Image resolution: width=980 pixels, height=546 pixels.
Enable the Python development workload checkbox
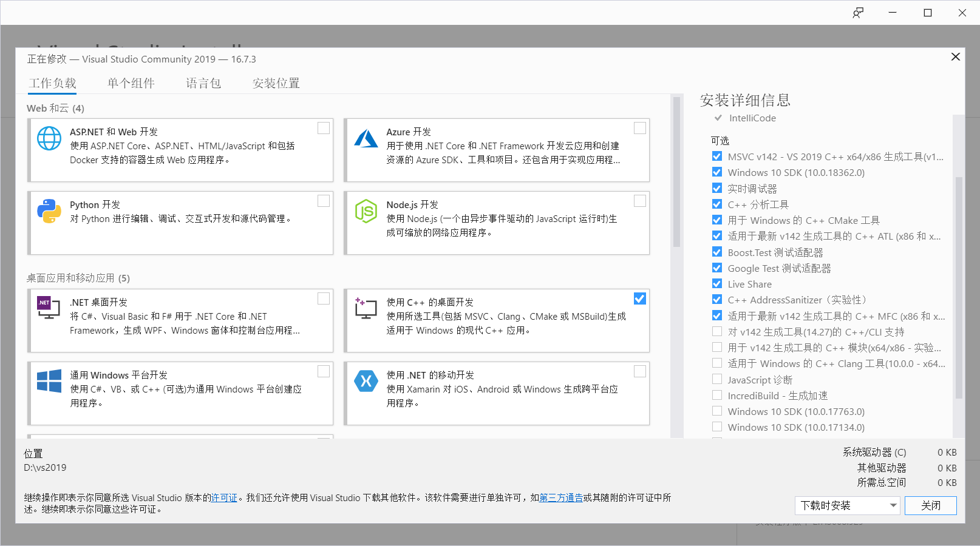(324, 201)
